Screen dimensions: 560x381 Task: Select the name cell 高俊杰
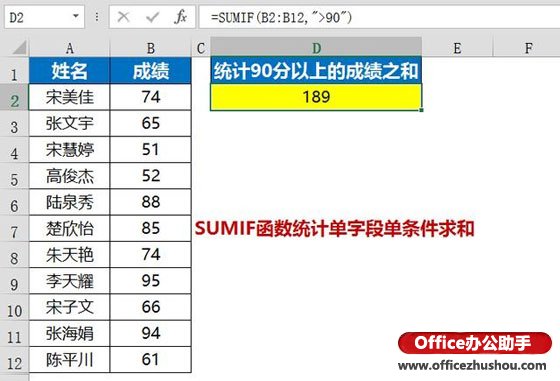pyautogui.click(x=70, y=176)
